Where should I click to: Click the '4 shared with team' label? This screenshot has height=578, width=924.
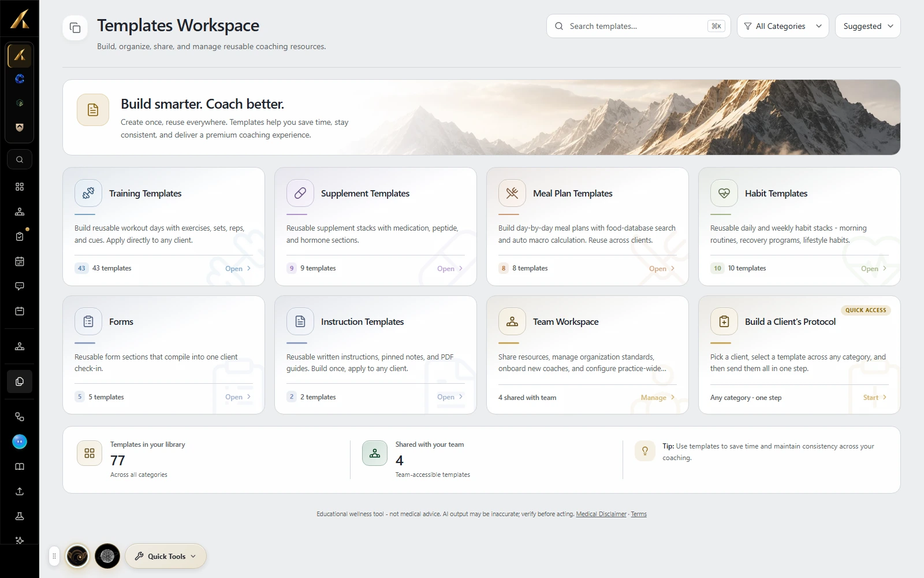point(527,398)
